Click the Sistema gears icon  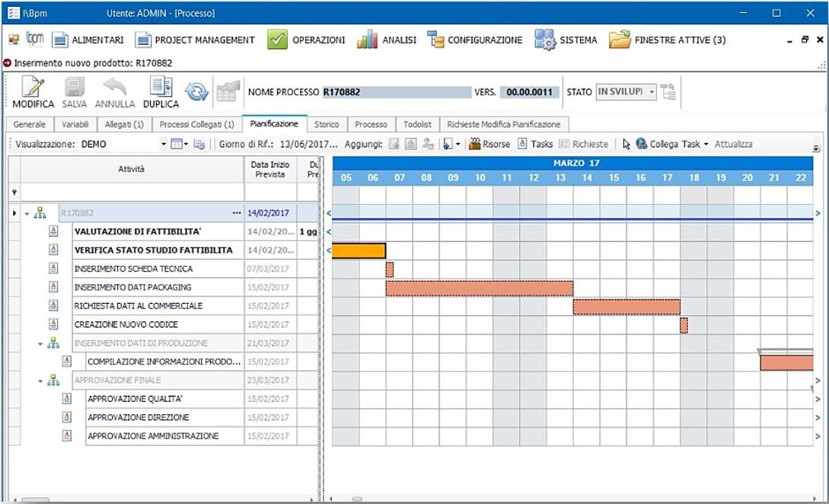tap(547, 40)
